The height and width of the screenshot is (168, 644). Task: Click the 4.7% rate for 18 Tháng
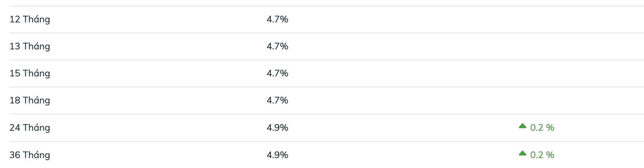click(277, 100)
